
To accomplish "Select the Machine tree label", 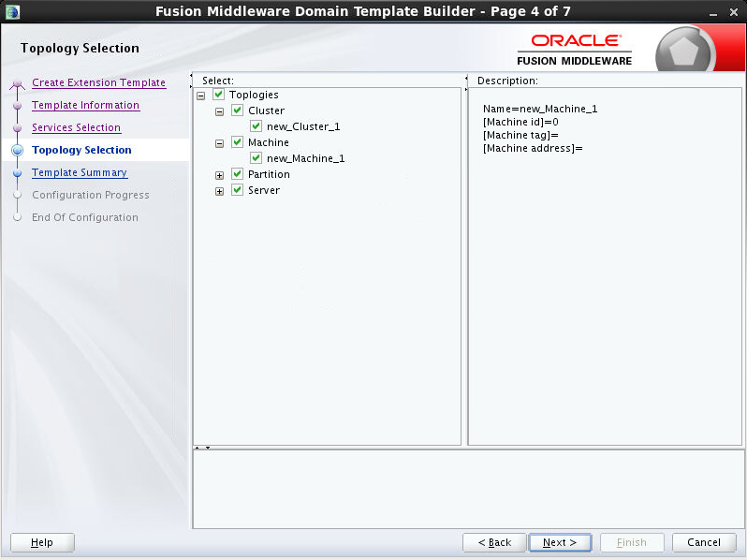I will point(269,142).
